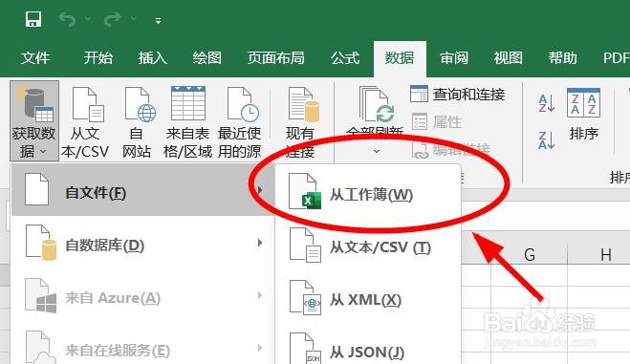
Task: Switch to the 绘图 tab
Action: pyautogui.click(x=206, y=58)
